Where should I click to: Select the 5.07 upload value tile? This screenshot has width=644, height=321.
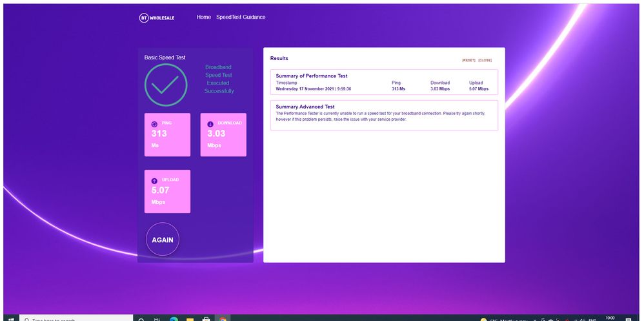[168, 192]
